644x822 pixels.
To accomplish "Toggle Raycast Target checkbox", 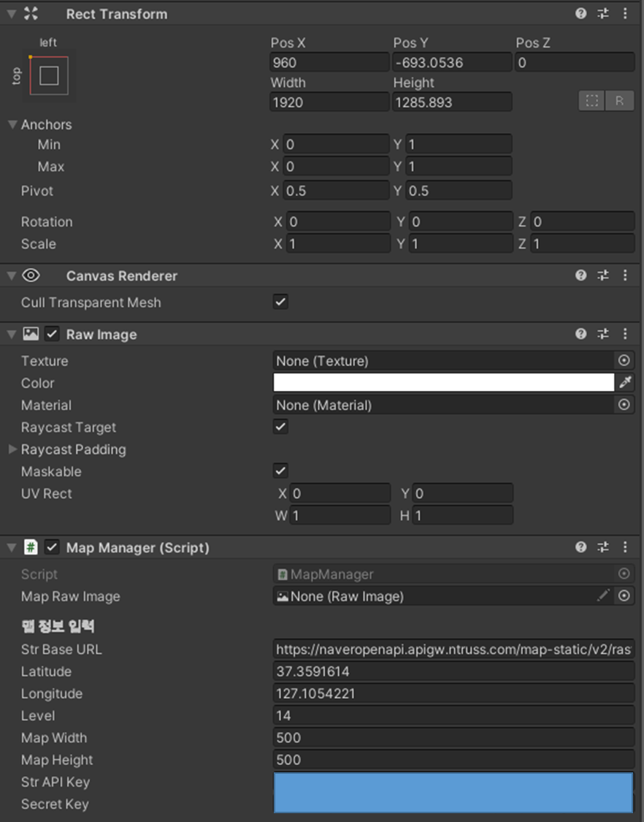I will [280, 426].
